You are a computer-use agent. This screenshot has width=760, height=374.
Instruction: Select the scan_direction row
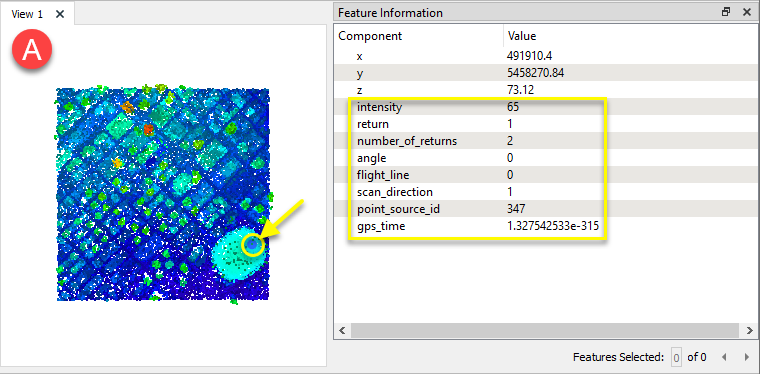pos(545,192)
